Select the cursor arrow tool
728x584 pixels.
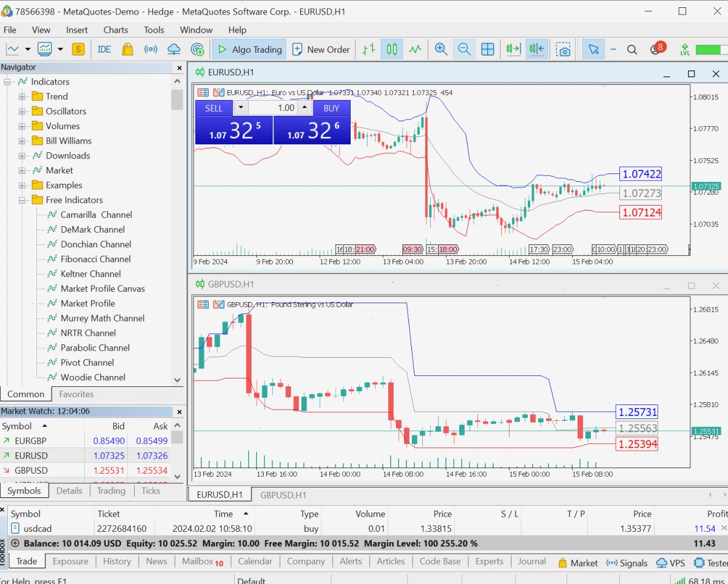pos(594,49)
